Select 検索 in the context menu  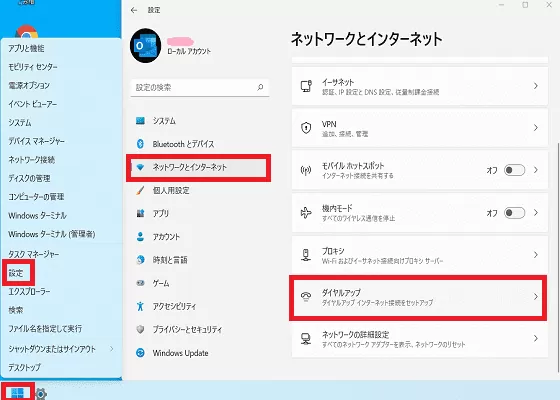pyautogui.click(x=16, y=310)
